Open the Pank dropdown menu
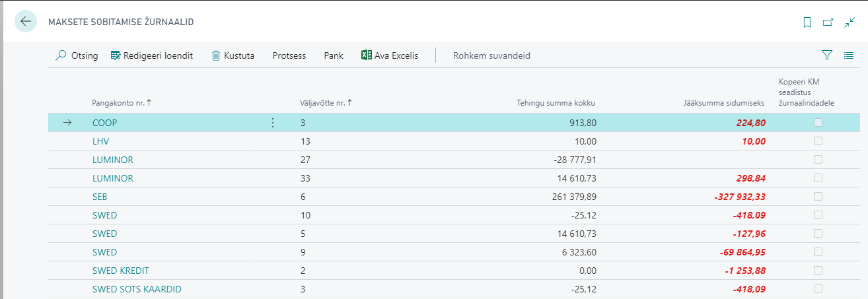 pos(334,55)
